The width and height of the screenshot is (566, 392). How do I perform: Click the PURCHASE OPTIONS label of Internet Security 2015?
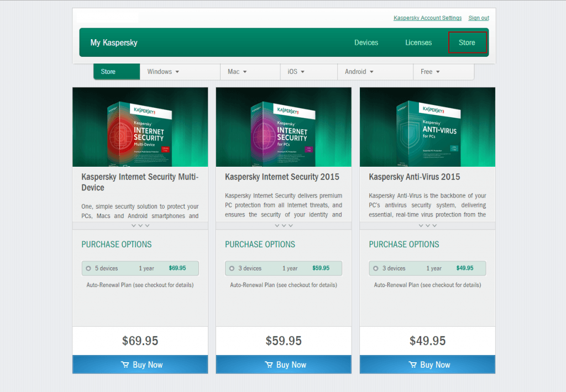(260, 245)
